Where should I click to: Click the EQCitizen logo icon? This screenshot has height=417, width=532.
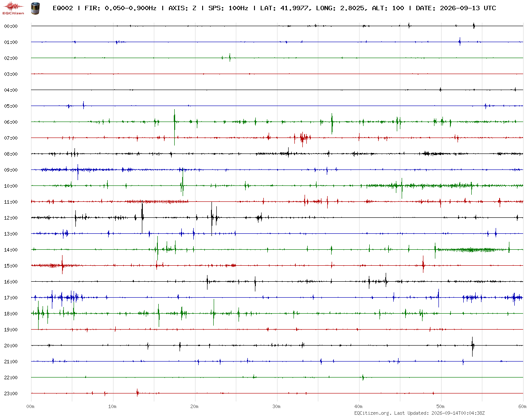(x=14, y=8)
